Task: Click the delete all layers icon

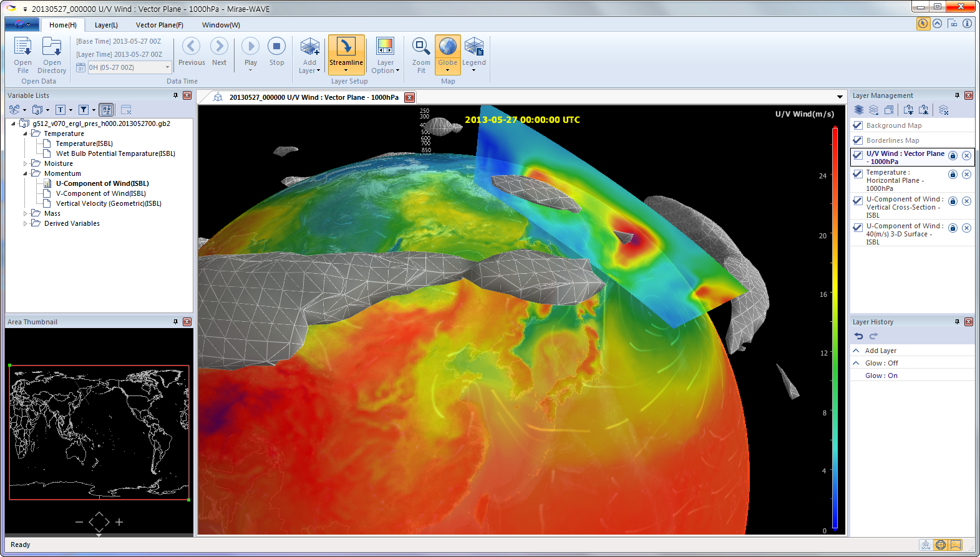Action: click(x=943, y=110)
